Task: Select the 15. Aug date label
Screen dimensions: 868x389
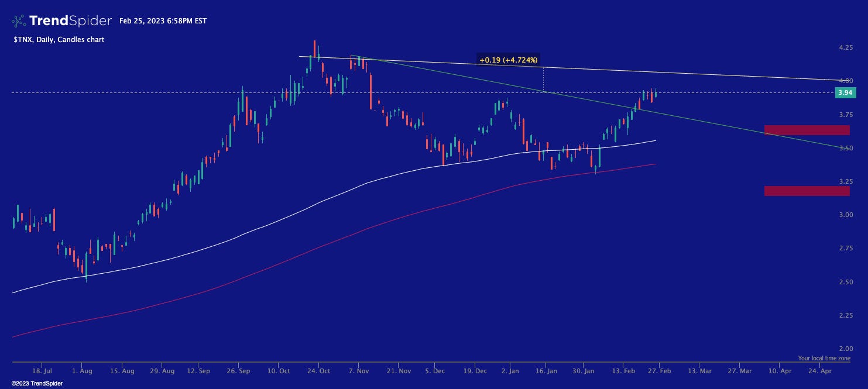Action: (x=122, y=371)
